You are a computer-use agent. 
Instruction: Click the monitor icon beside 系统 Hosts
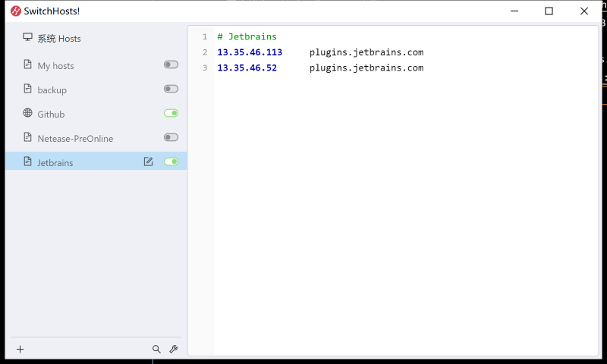(x=27, y=37)
